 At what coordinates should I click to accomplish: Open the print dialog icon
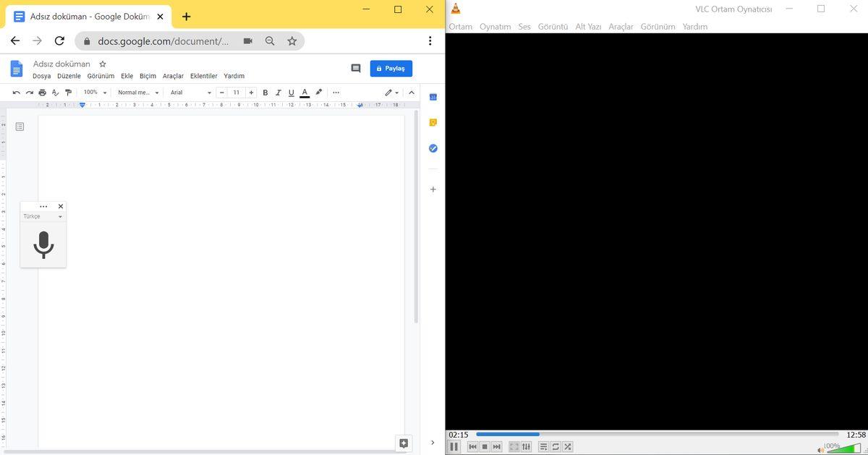coord(42,93)
